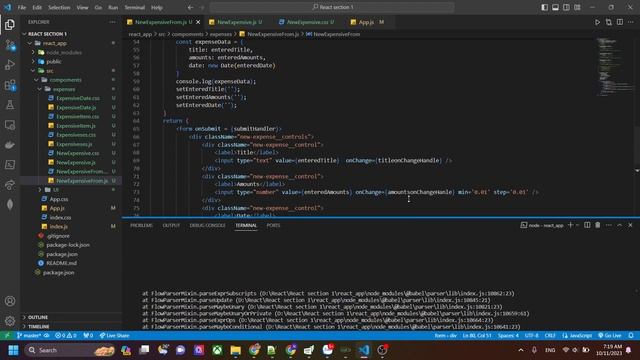The image size is (640, 360).
Task: Open the Run and Debug view
Action: [x=10, y=65]
